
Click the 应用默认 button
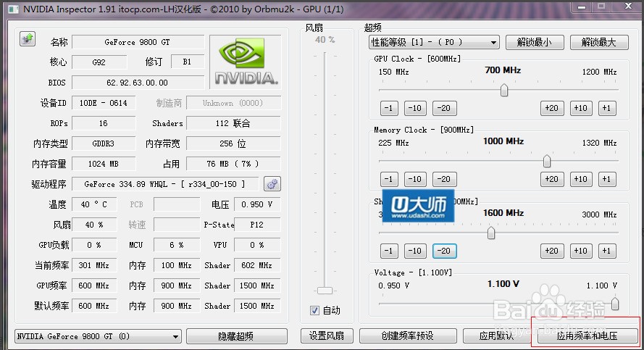[496, 336]
